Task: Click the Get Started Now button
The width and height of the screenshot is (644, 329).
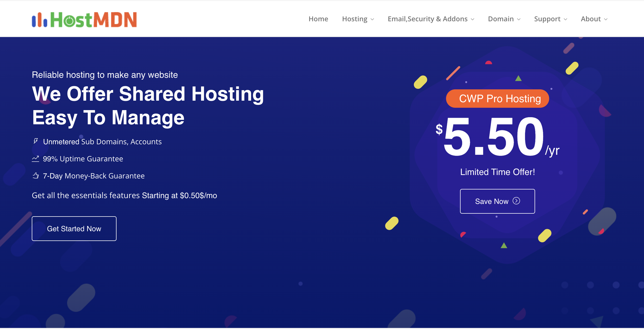Action: click(x=74, y=229)
